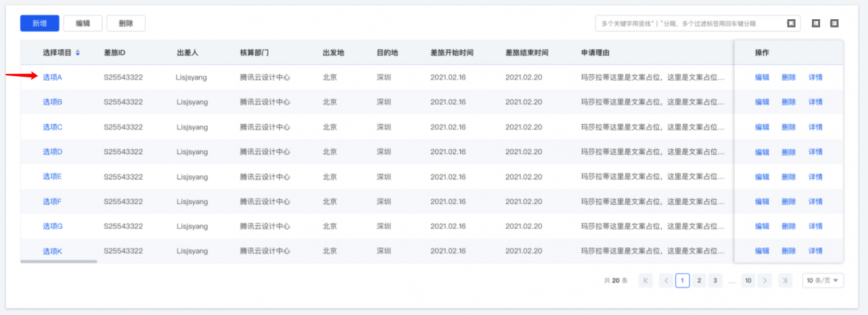Open the 选项A link in the table
This screenshot has width=868, height=315.
52,77
